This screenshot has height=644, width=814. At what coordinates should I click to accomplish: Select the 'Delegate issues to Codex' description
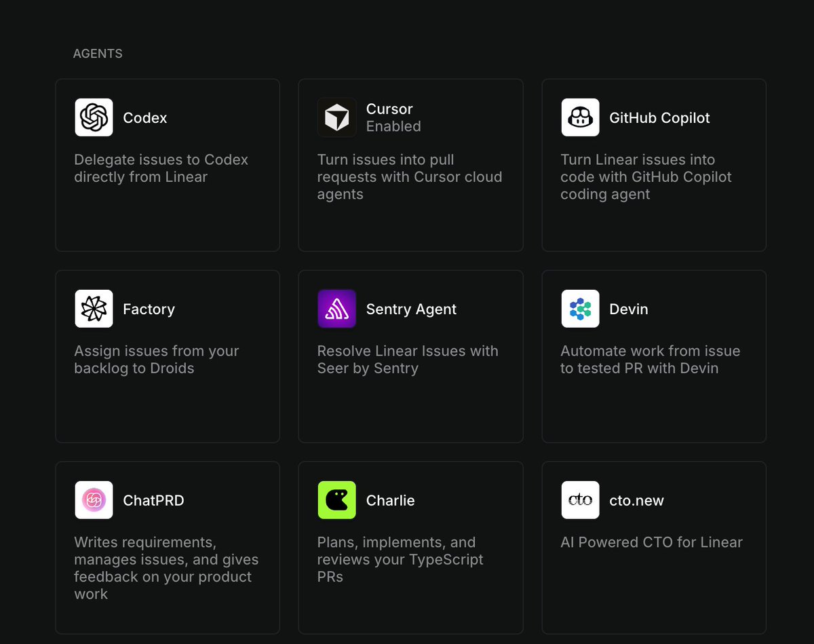(161, 168)
